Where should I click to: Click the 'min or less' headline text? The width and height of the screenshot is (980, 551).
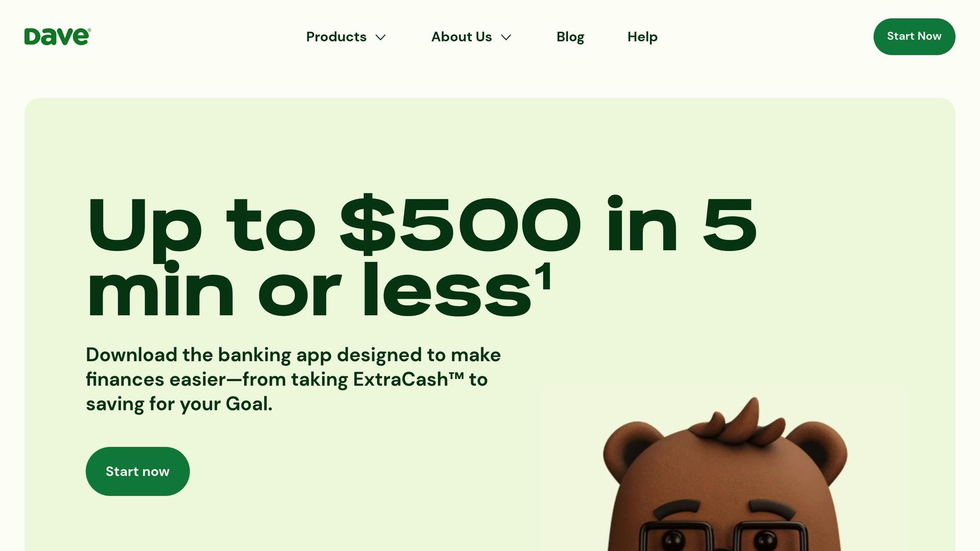(309, 289)
